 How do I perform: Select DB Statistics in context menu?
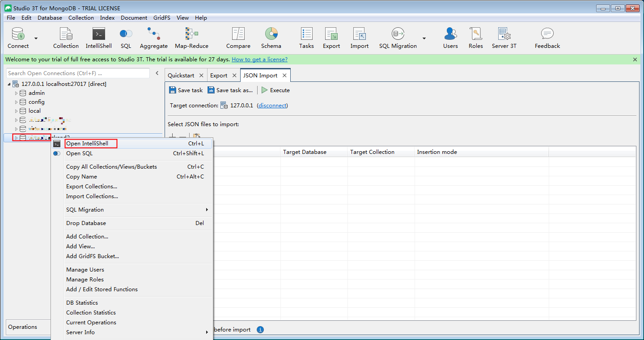pos(132,303)
